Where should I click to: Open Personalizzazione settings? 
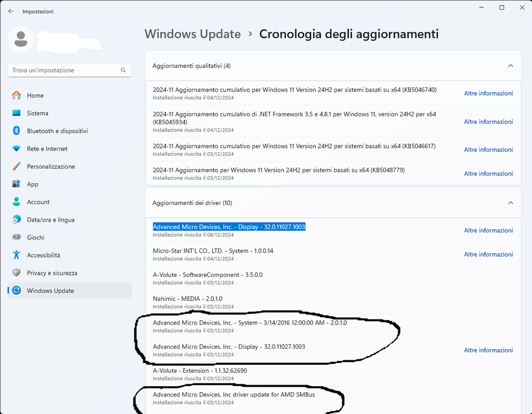[69, 167]
